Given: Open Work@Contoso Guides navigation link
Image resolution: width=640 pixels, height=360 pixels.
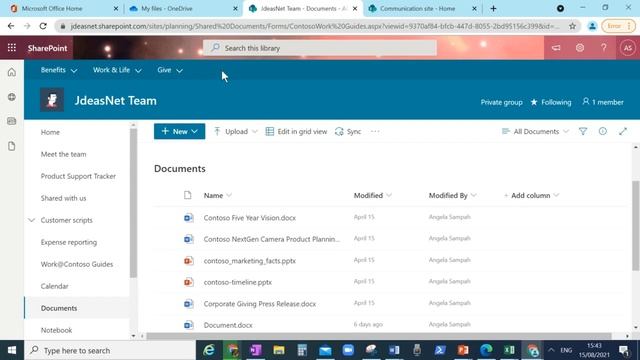Looking at the screenshot, I should [77, 264].
